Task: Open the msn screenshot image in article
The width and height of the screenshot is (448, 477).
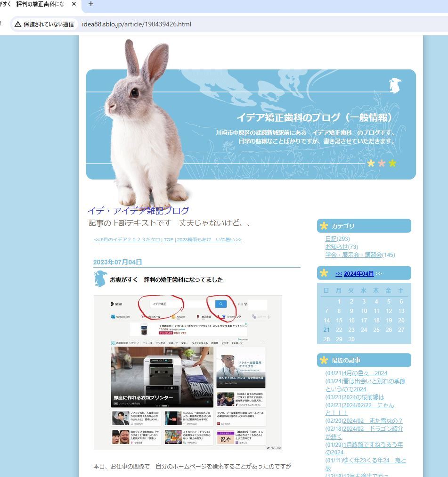Action: [x=187, y=372]
